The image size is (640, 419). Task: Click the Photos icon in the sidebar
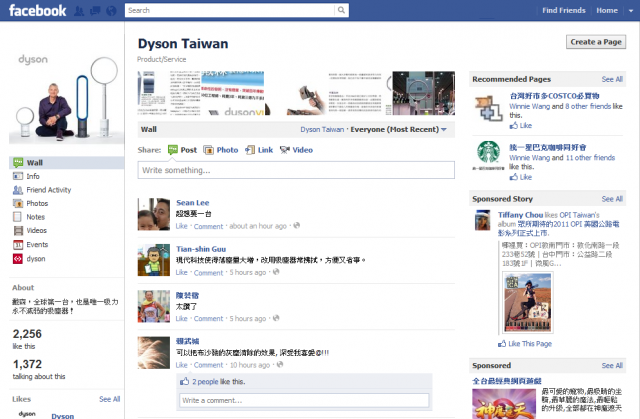(x=18, y=203)
